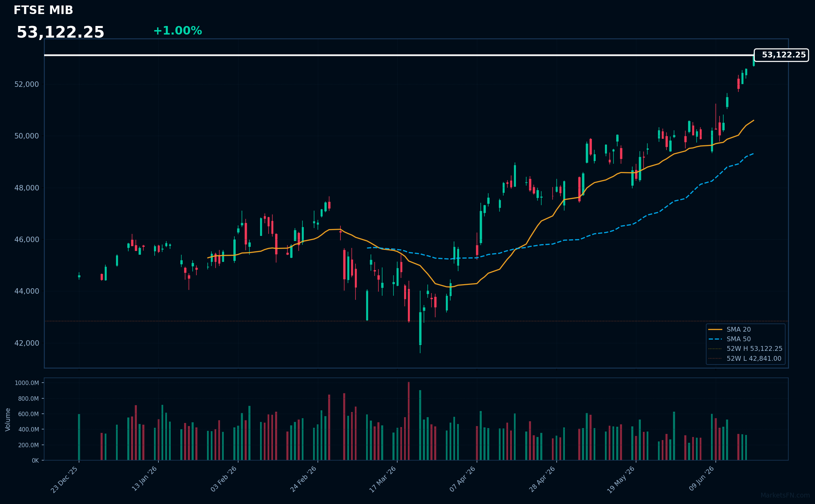Click the +1.00% change indicator

(178, 31)
